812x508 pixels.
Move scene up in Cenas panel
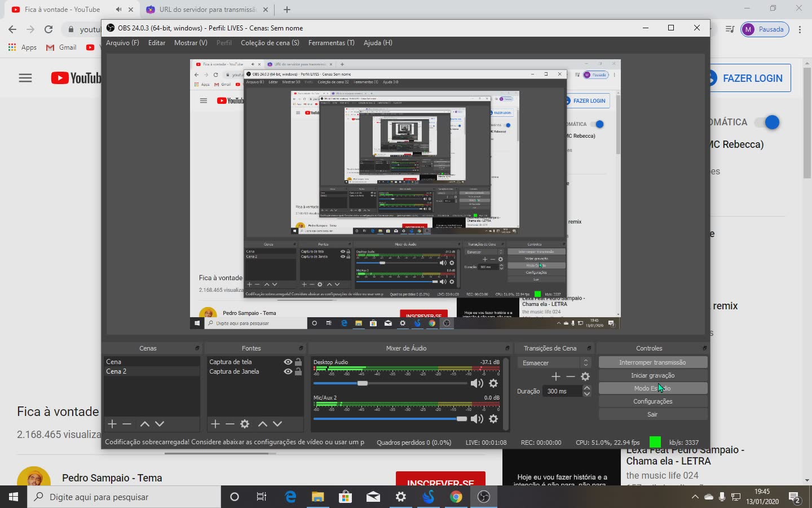click(x=145, y=424)
